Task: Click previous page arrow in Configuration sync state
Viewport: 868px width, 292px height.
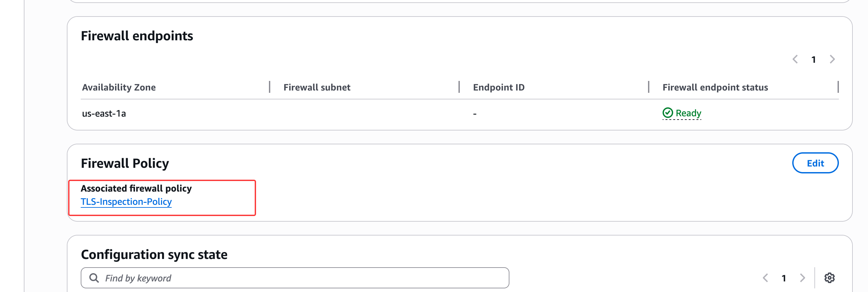Action: (x=765, y=278)
